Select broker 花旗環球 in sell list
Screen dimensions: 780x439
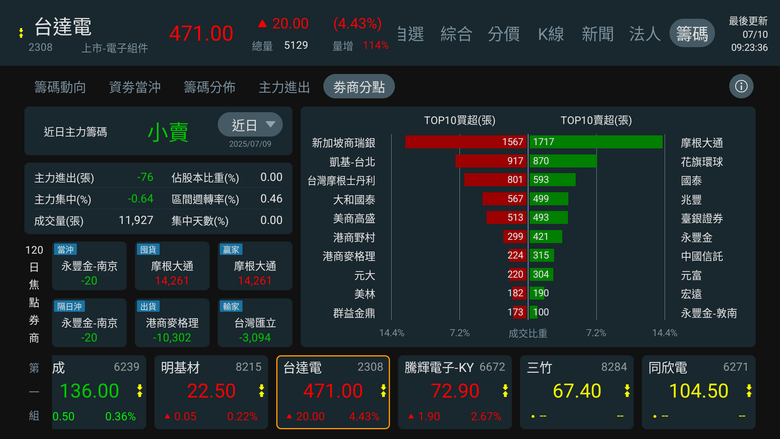pyautogui.click(x=702, y=162)
